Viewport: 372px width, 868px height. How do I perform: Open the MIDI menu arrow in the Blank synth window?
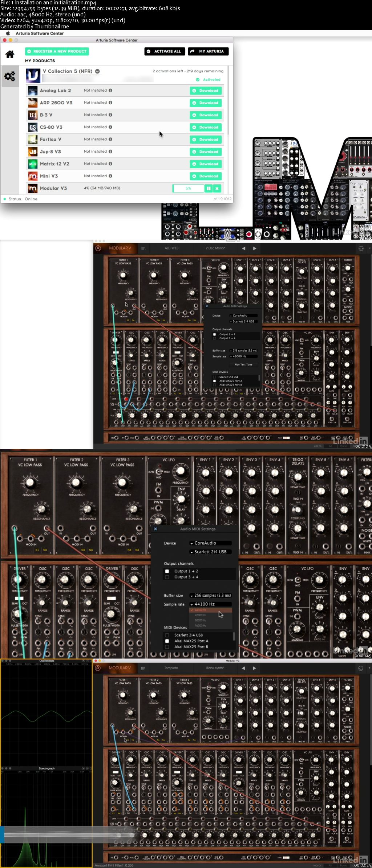[x=370, y=668]
